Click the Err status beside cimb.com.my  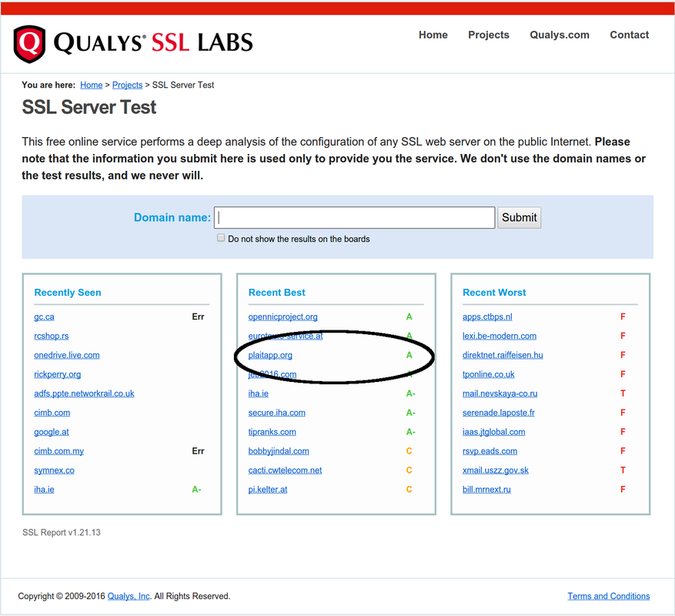198,451
